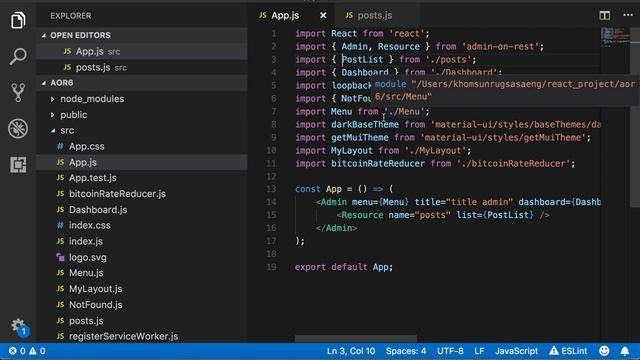Click line number 13 in gutter
This screenshot has width=640, height=360.
[271, 189]
